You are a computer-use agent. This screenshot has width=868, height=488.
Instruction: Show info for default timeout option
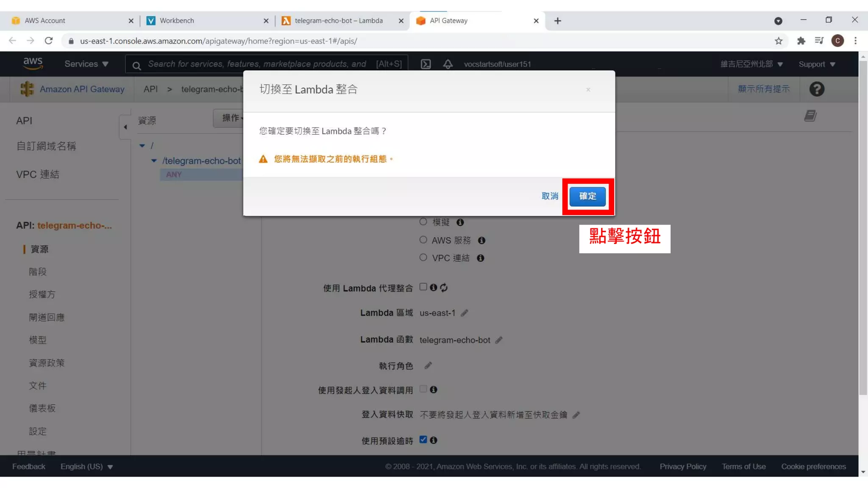pos(433,440)
